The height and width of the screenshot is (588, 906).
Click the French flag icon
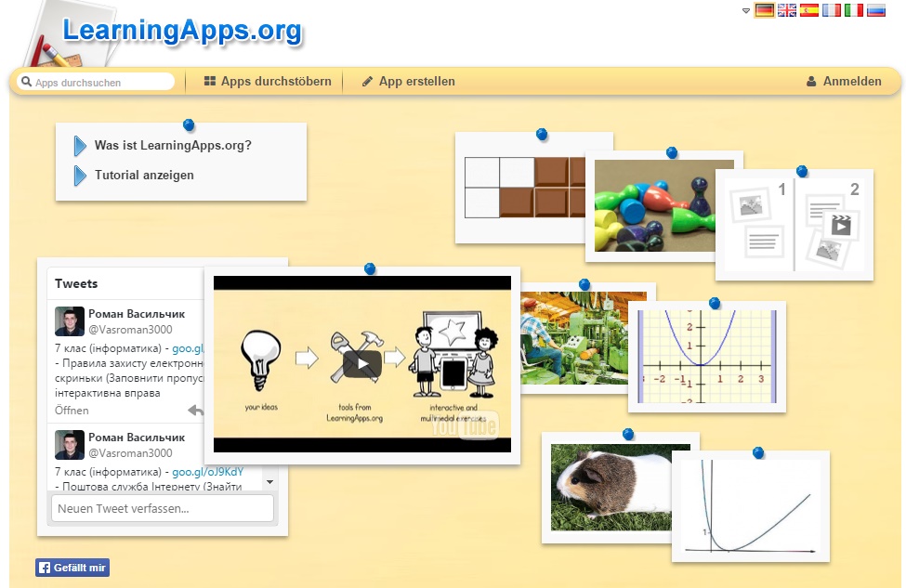832,10
